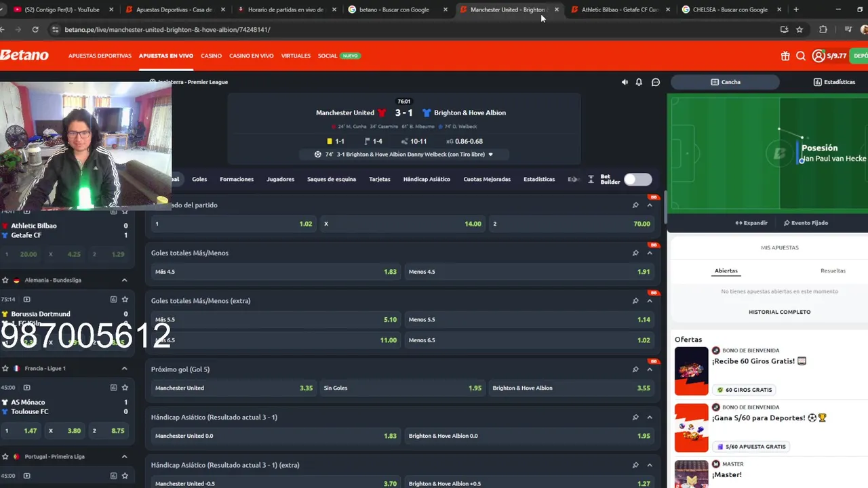Image resolution: width=868 pixels, height=488 pixels.
Task: Pin the Goles totales Más/Menos (extra) market
Action: click(635, 301)
